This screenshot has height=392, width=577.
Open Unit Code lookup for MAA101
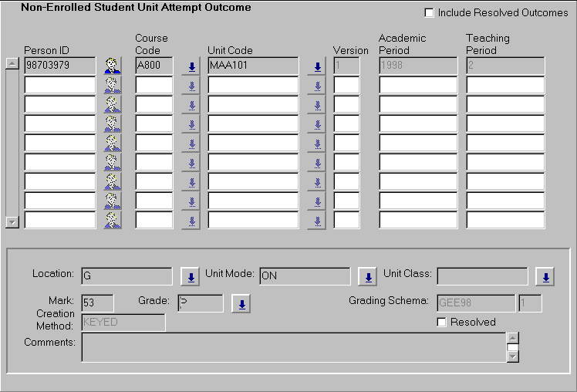316,66
